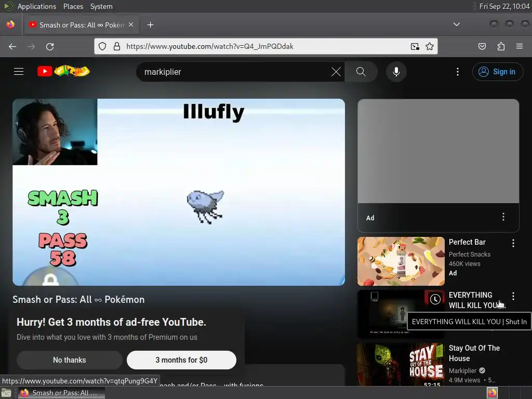
Task: Click the Firefox icon in bottom tray
Action: (493, 393)
